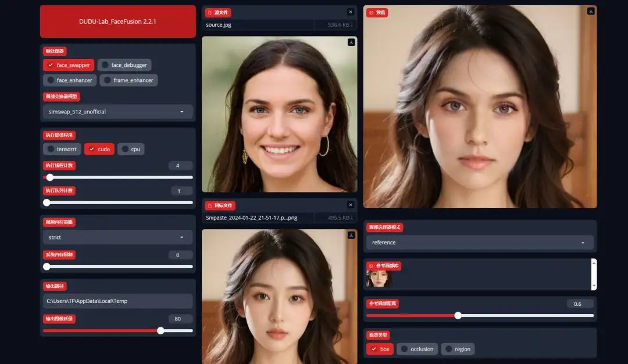Screen dimensions: 628x364
Task: Click the source.jpg file name
Action: coord(218,25)
